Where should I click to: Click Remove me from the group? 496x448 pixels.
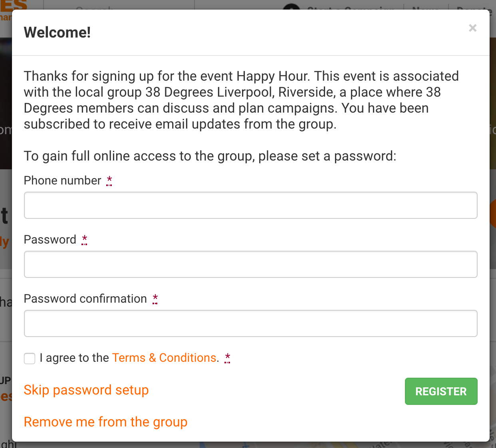pos(105,422)
